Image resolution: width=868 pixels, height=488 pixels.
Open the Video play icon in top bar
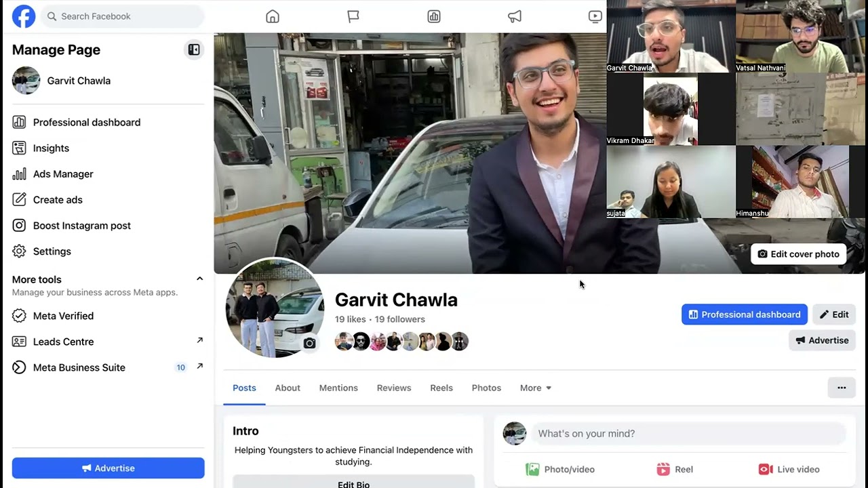[595, 16]
